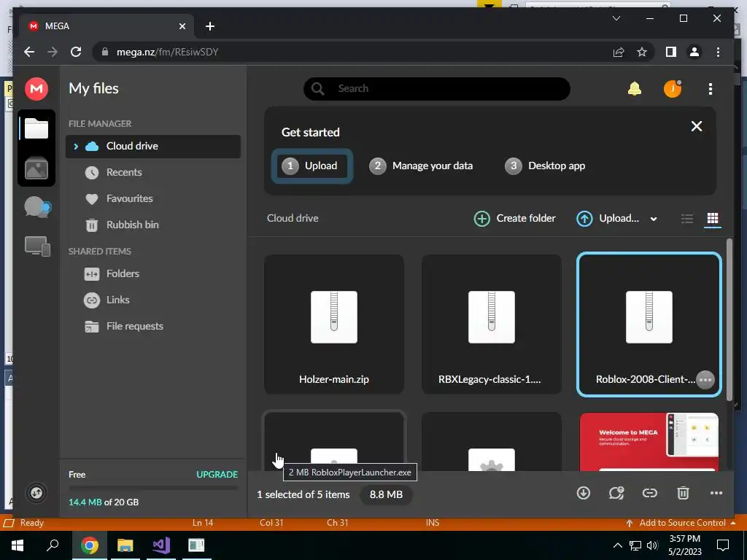The height and width of the screenshot is (560, 747).
Task: Select Desktop app step
Action: (x=545, y=166)
